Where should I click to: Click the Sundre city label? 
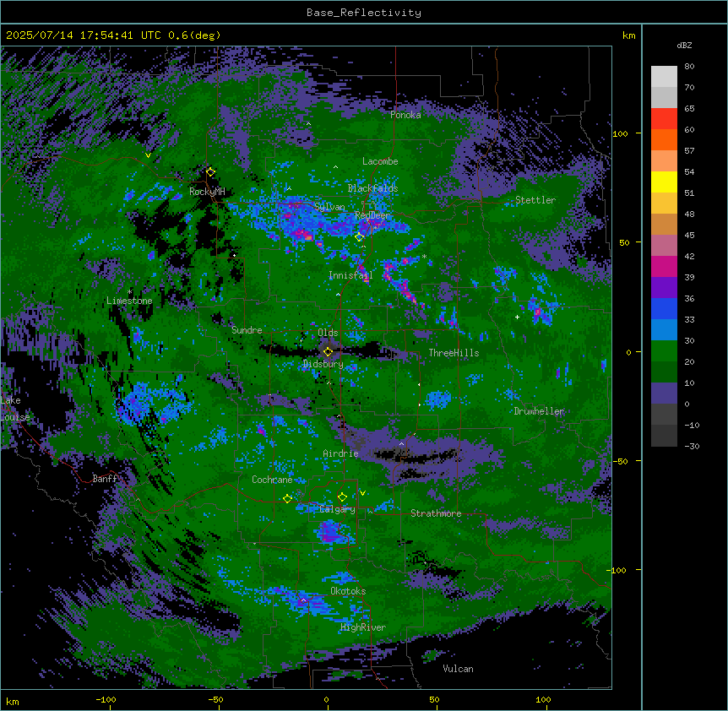tap(247, 330)
